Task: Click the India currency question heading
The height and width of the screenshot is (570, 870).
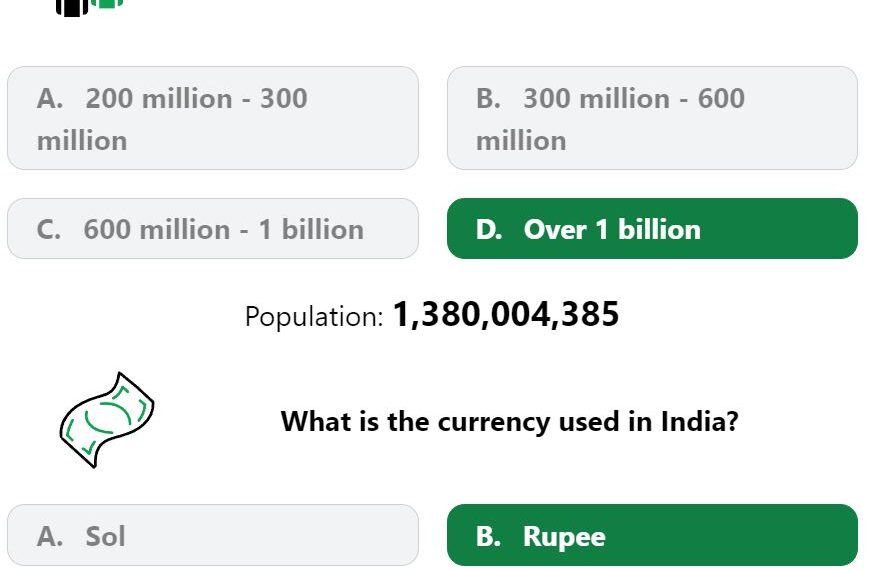Action: (x=509, y=421)
